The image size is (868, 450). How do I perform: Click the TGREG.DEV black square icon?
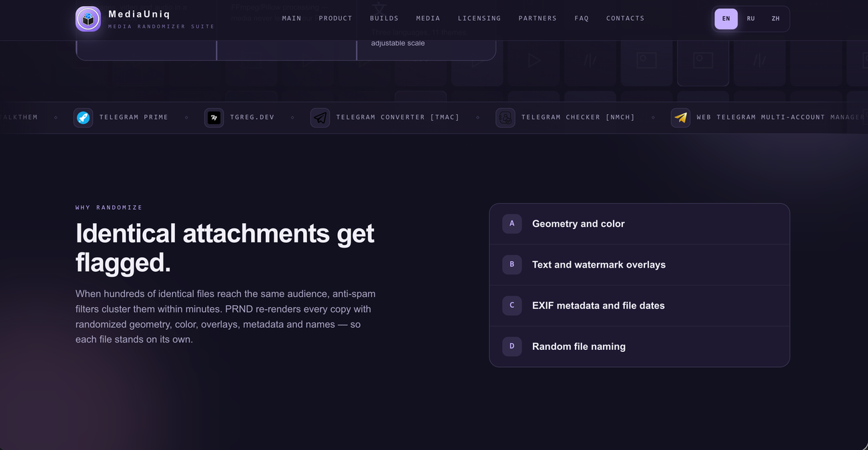coord(214,118)
